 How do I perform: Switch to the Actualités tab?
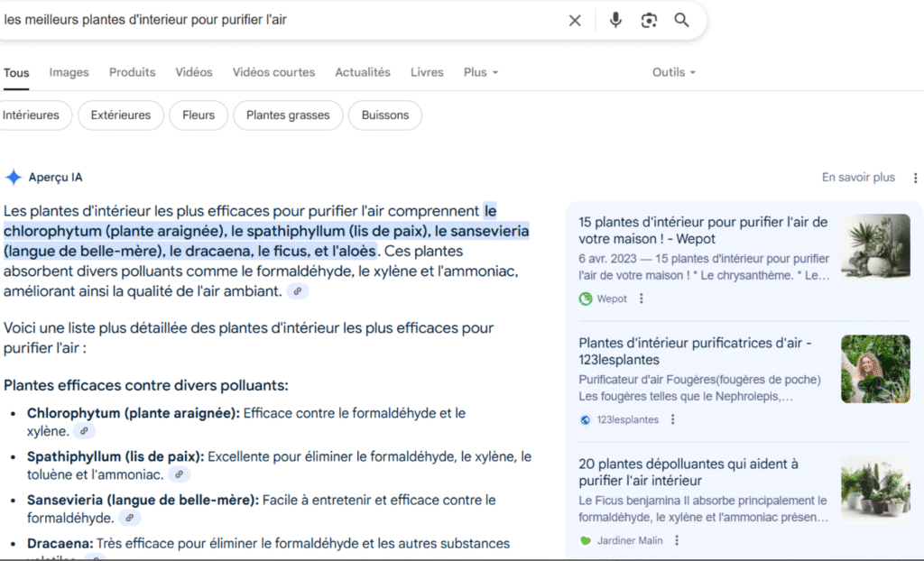[x=363, y=72]
